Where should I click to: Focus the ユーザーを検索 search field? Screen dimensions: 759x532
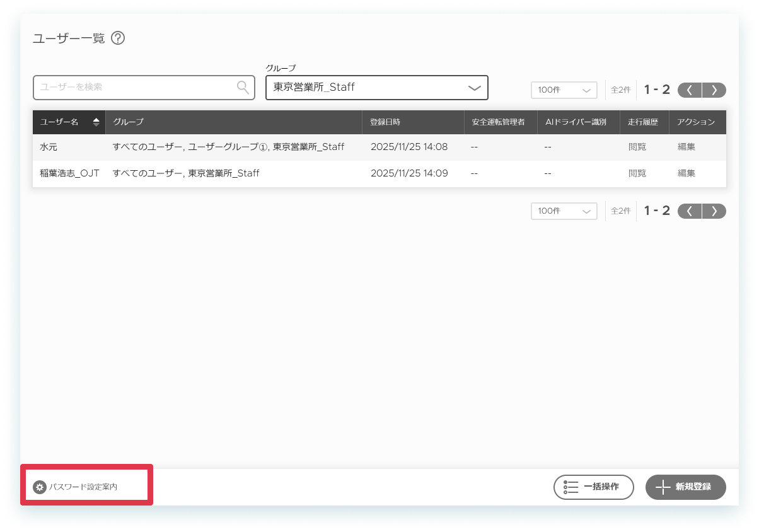(144, 88)
